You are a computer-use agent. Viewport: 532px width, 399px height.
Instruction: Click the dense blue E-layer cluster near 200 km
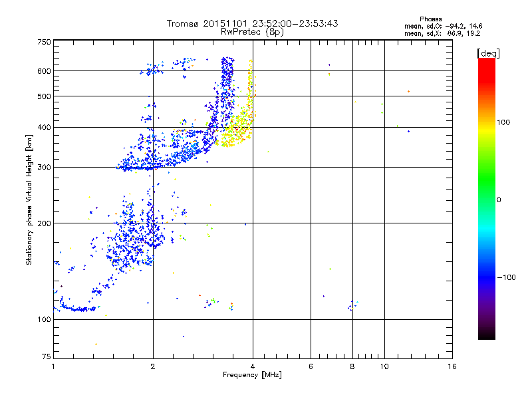(136, 234)
